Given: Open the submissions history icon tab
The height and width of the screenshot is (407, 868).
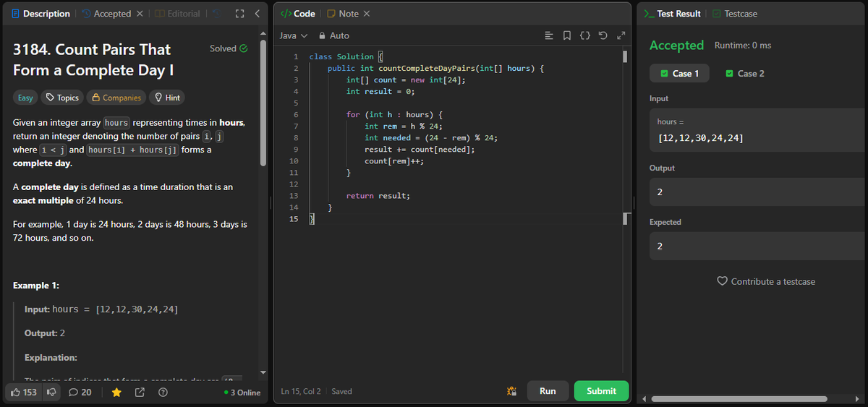Looking at the screenshot, I should [215, 14].
